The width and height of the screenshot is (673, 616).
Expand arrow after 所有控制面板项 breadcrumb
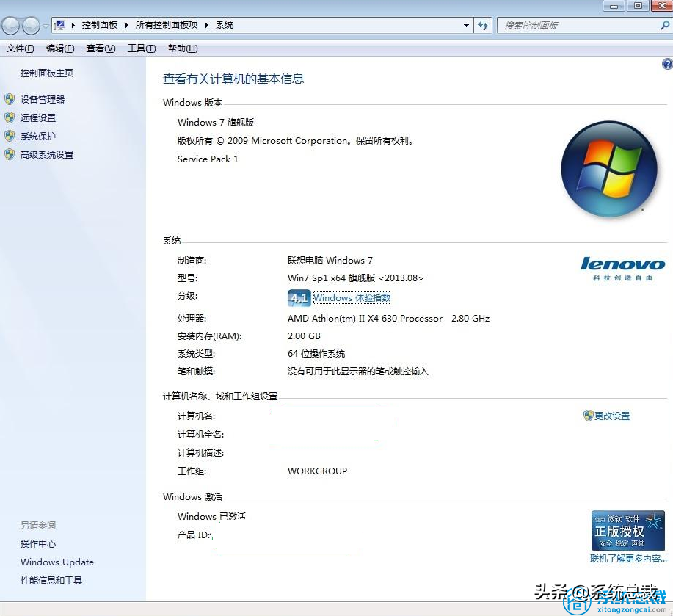click(206, 25)
